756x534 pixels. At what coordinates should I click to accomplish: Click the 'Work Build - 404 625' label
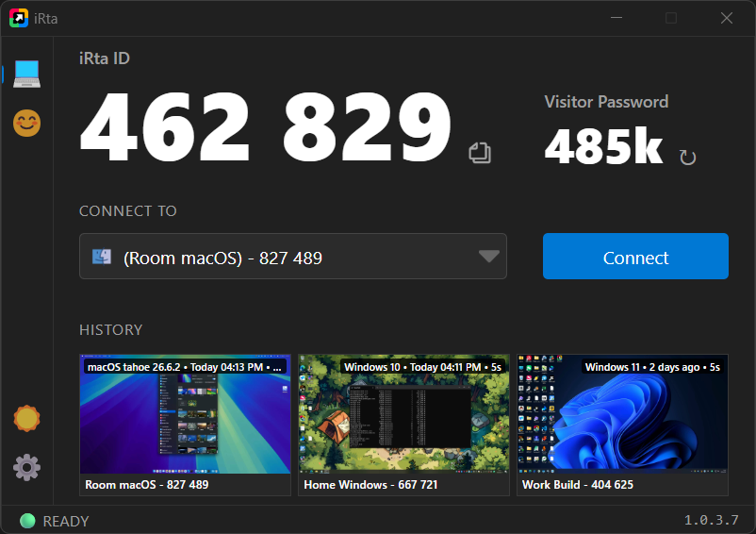point(578,485)
